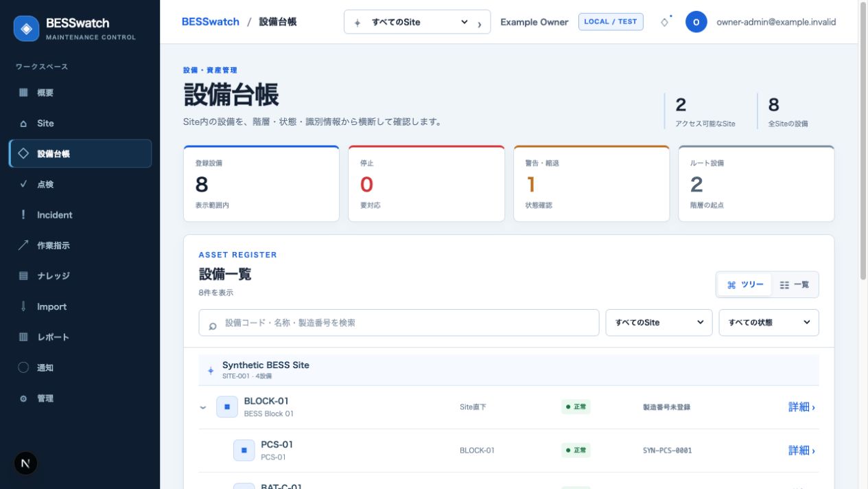
Task: Click the ナレッジ list icon in sidebar
Action: (x=23, y=276)
